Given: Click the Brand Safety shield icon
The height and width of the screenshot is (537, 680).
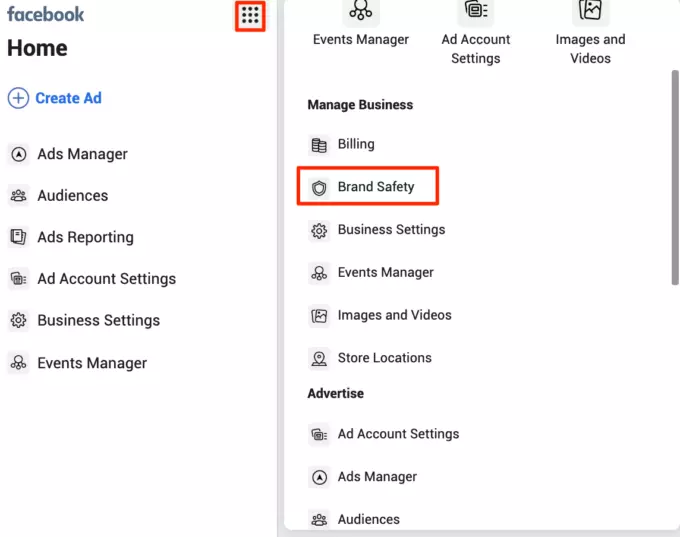Looking at the screenshot, I should [x=319, y=187].
